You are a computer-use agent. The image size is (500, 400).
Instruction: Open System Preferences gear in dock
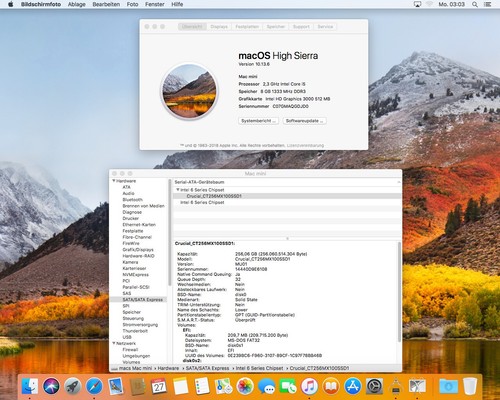point(374,386)
